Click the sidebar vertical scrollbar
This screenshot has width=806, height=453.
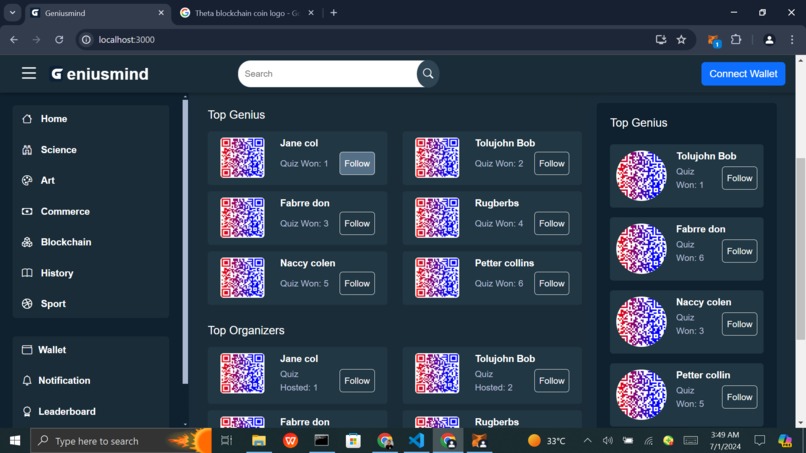click(185, 242)
